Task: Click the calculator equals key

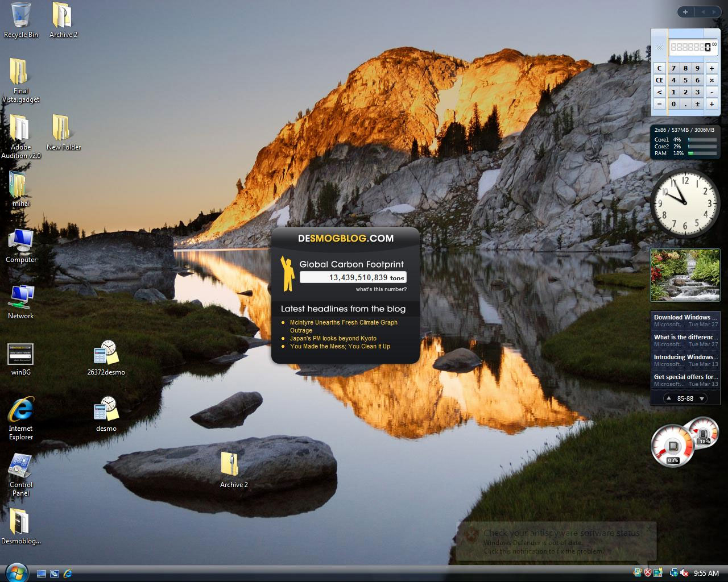Action: click(x=659, y=104)
